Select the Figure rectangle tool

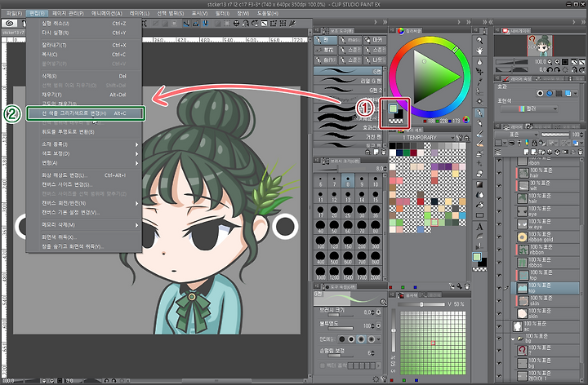tap(479, 215)
